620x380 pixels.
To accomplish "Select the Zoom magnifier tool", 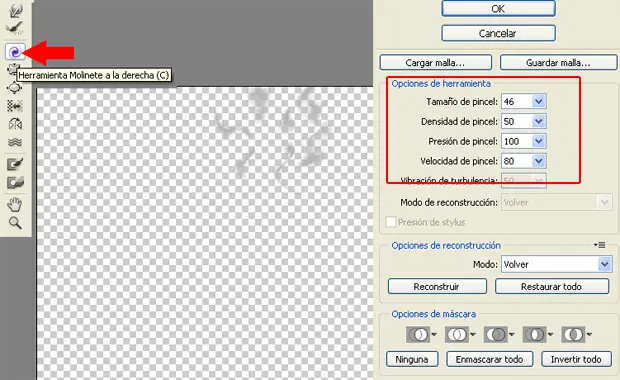I will (x=15, y=223).
